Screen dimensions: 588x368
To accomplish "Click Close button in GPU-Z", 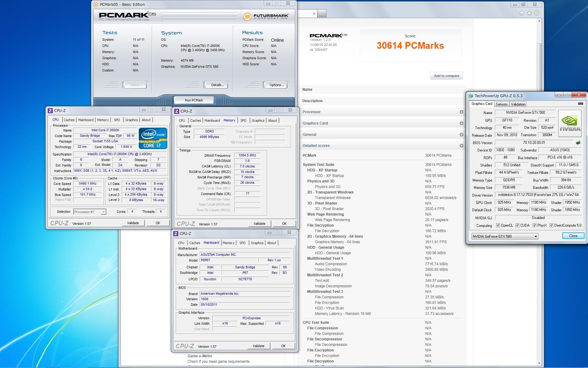I will 573,236.
